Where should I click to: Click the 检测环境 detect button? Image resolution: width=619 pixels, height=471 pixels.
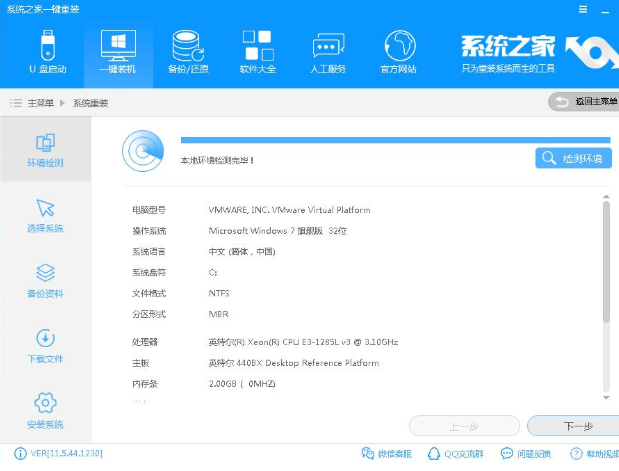[x=573, y=158]
